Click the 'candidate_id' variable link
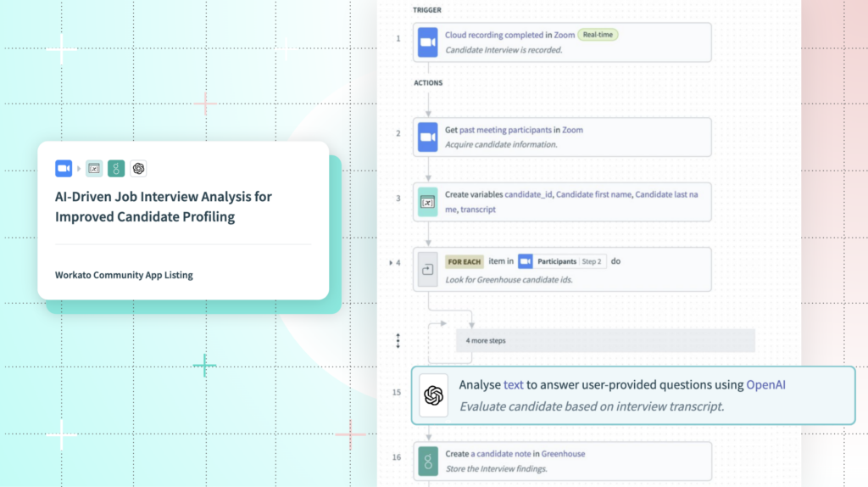The image size is (868, 487). (528, 194)
